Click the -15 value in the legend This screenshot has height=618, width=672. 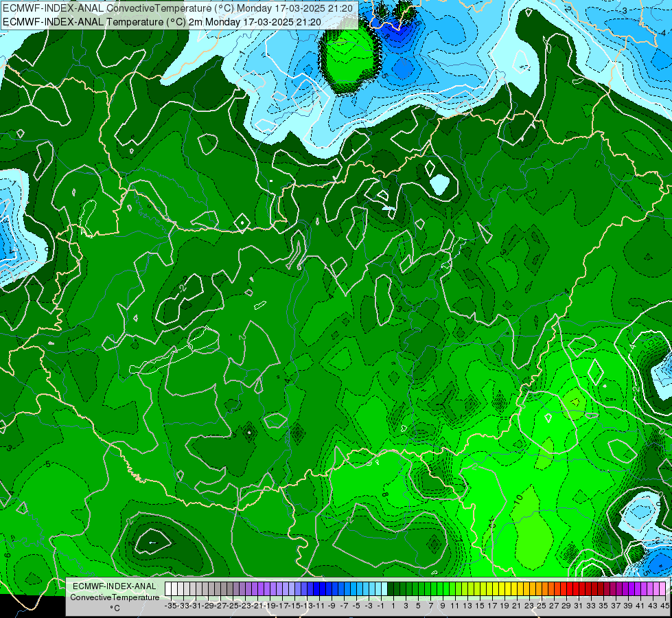pyautogui.click(x=295, y=606)
